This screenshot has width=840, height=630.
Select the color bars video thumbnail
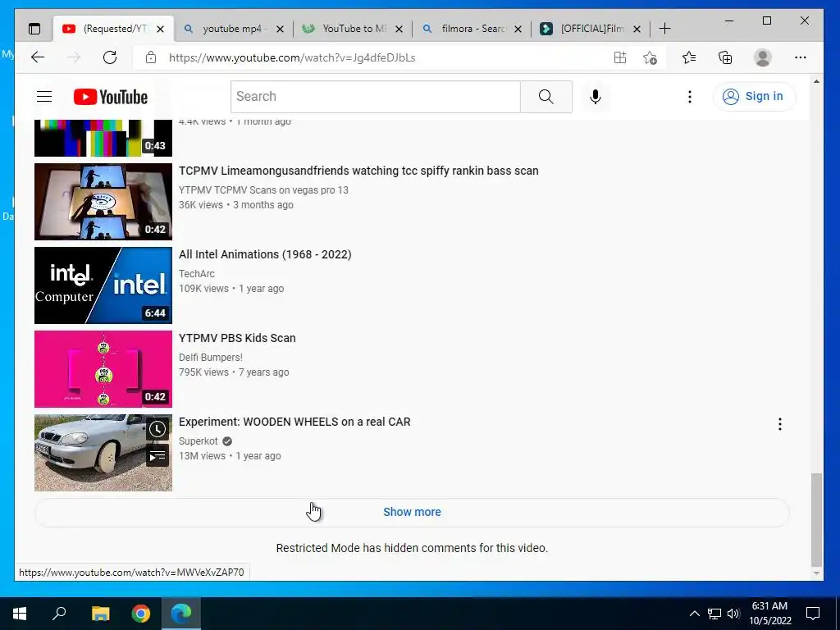pyautogui.click(x=103, y=138)
